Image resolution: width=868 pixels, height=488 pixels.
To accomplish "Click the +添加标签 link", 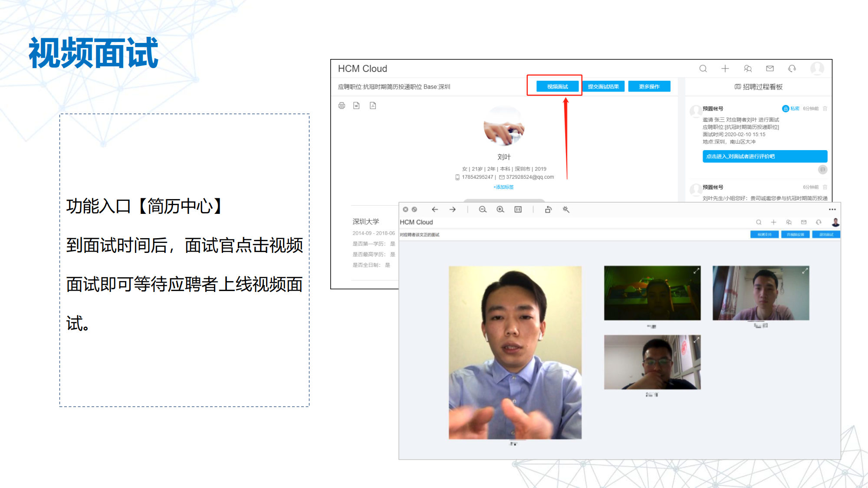I will click(503, 187).
